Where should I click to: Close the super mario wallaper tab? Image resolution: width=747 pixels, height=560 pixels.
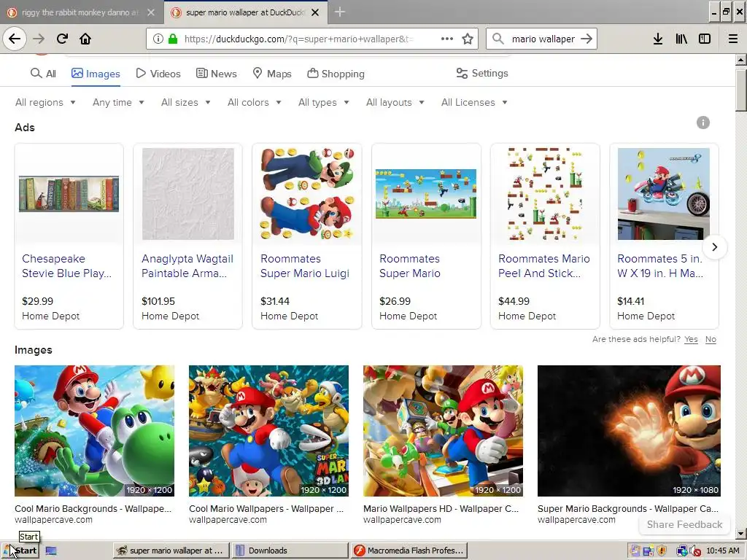click(x=315, y=12)
